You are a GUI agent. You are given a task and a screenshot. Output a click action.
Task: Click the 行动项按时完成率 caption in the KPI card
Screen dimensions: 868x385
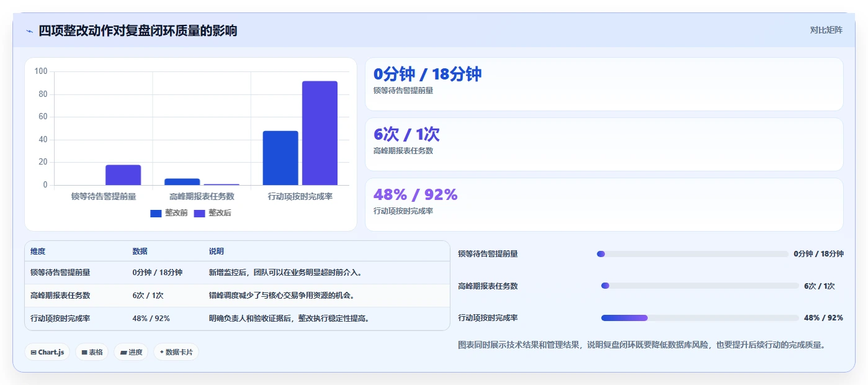pos(403,211)
